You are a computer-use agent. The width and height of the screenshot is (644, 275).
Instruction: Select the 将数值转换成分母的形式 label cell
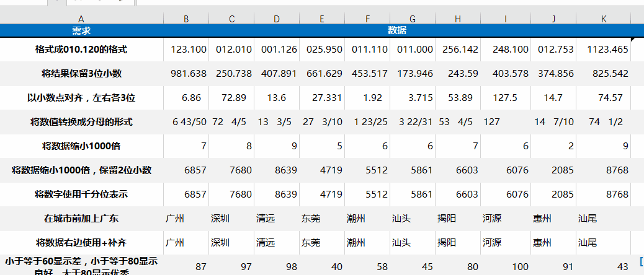(81, 122)
